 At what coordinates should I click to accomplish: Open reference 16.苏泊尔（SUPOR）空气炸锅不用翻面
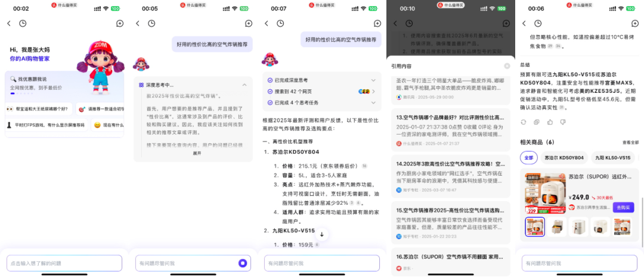tap(451, 261)
